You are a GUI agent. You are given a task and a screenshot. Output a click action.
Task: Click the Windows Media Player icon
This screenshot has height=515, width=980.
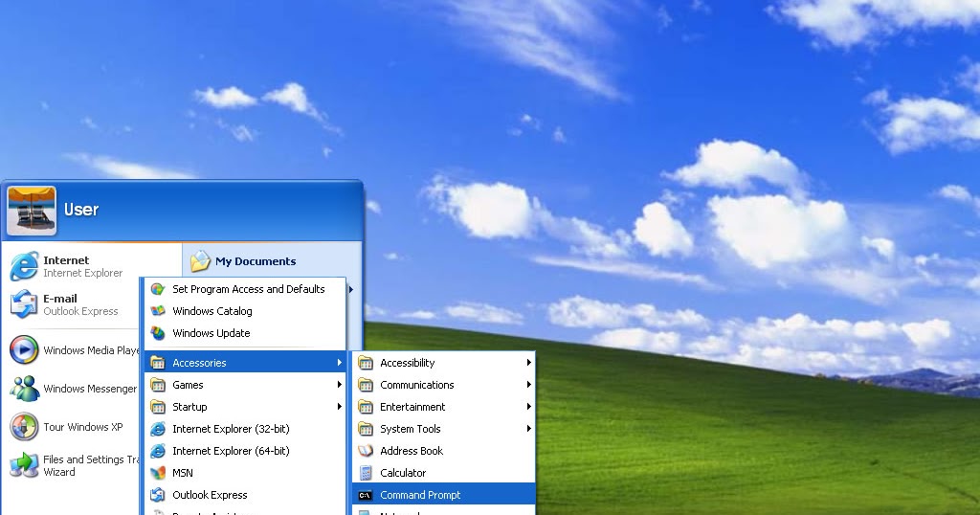[x=24, y=350]
